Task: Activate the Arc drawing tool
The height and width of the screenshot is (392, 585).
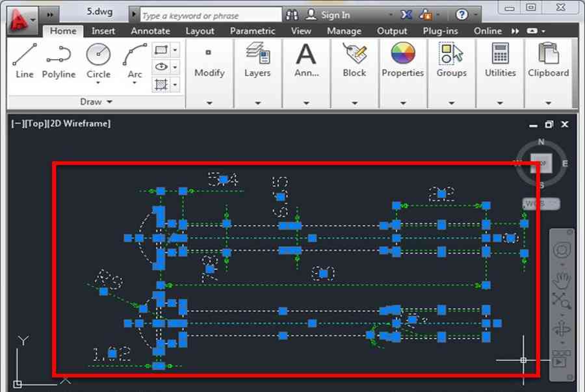Action: click(135, 60)
